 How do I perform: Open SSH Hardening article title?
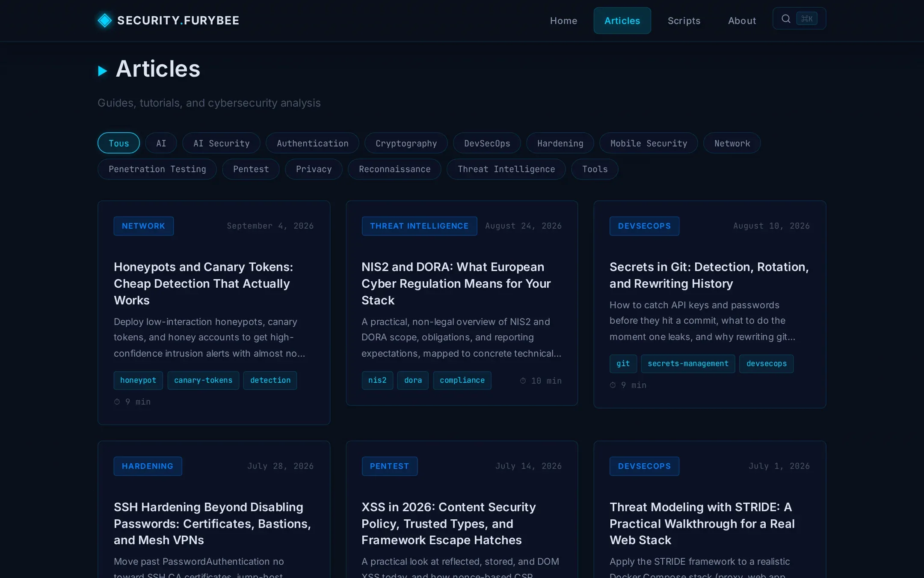[x=212, y=523]
